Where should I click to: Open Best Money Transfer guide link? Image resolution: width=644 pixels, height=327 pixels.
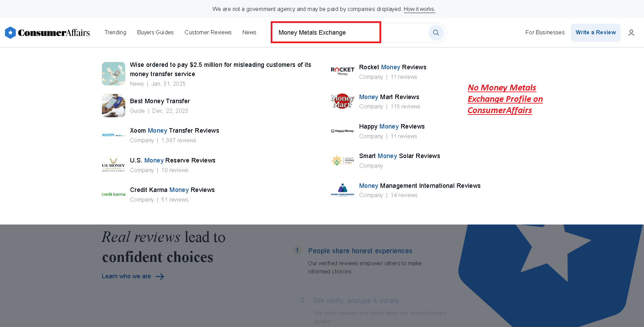coord(160,101)
